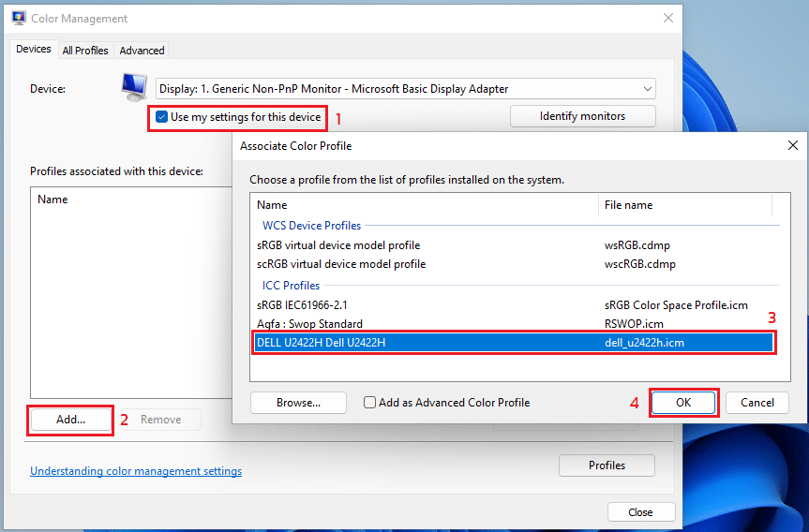This screenshot has height=532, width=809.
Task: Close Associate Color Profile dialog with X
Action: pyautogui.click(x=793, y=145)
